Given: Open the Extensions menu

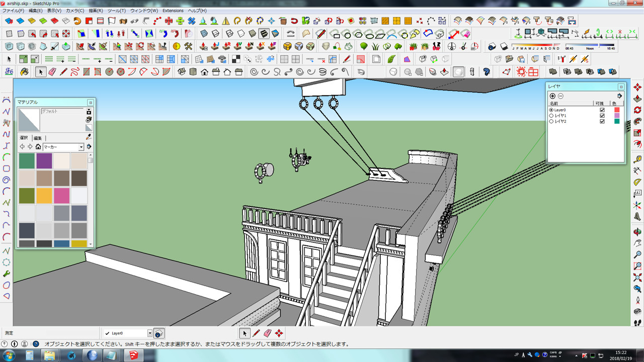Looking at the screenshot, I should (x=173, y=11).
